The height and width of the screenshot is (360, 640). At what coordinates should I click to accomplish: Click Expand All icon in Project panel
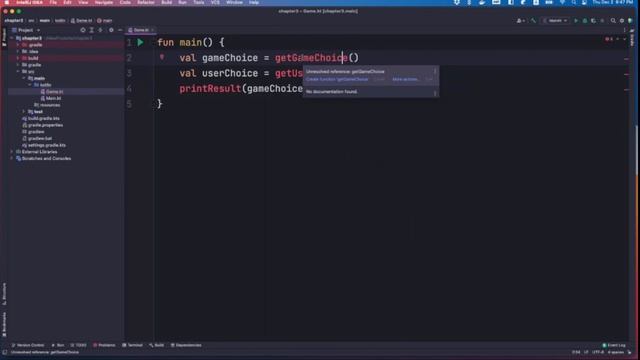[91, 30]
